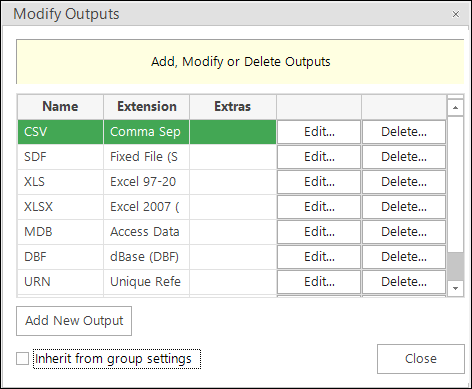Remove the XLSX output with Delete
The height and width of the screenshot is (389, 472).
404,207
